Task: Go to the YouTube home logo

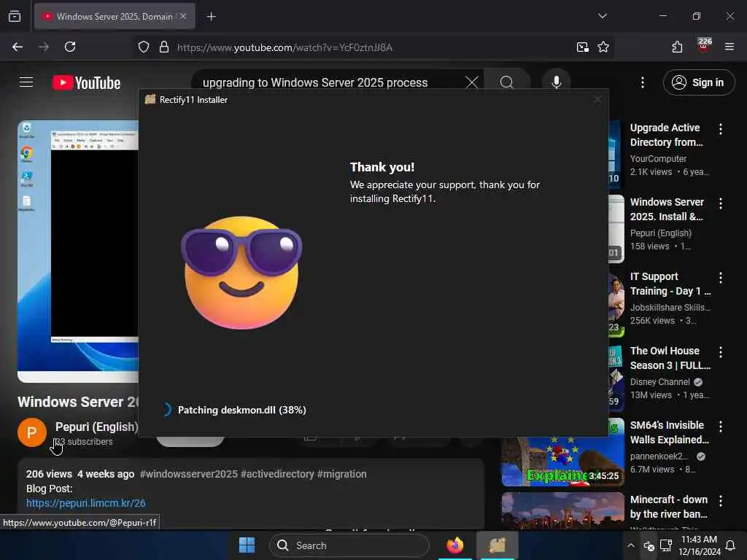Action: click(x=86, y=82)
